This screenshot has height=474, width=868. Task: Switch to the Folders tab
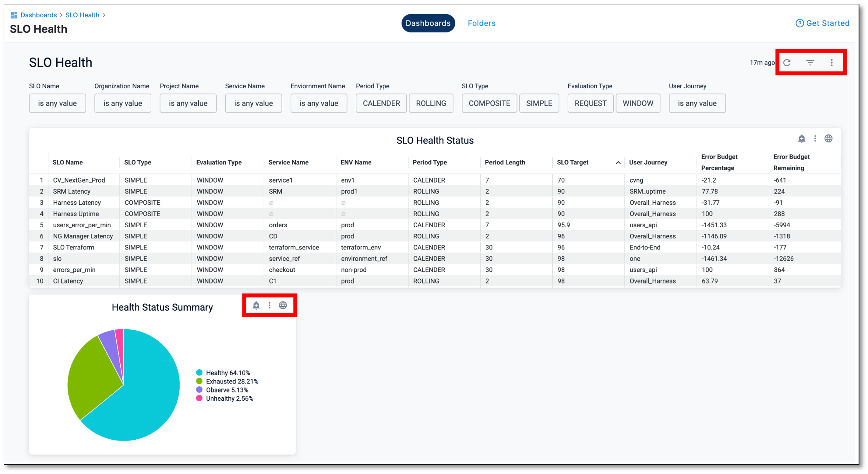coord(481,23)
